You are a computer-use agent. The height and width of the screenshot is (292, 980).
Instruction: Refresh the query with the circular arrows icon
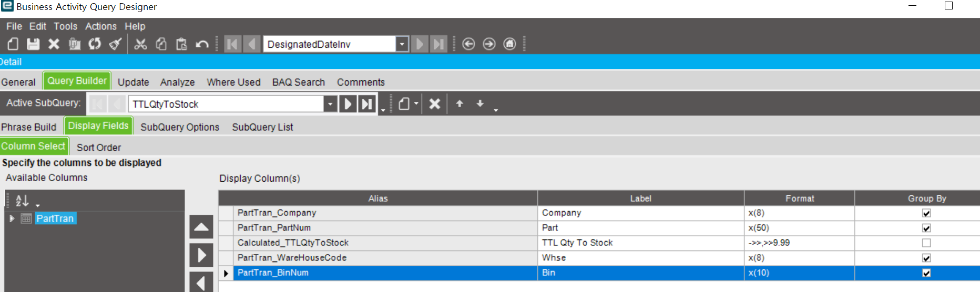coord(95,44)
